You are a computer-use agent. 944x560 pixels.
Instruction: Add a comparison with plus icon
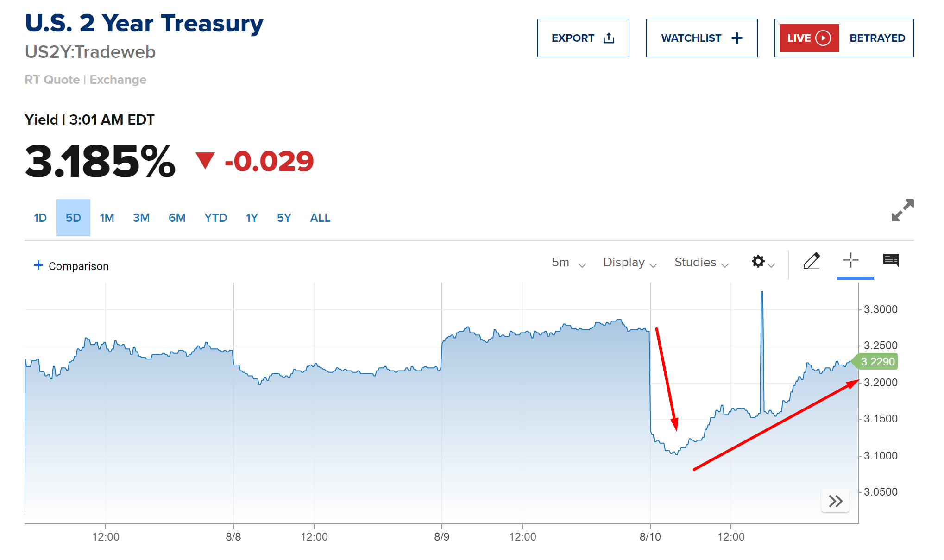[38, 265]
